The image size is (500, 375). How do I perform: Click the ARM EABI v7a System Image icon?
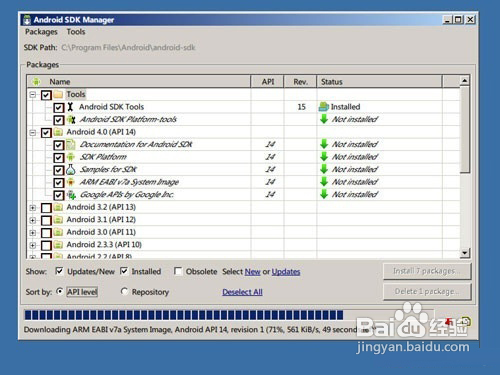tap(71, 182)
